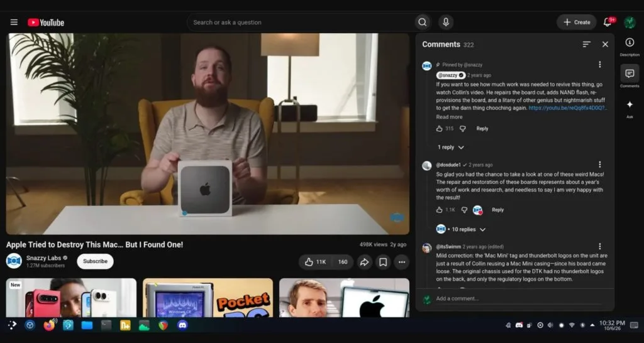Like @dosdude1's comment with 1.1K likes

click(439, 210)
